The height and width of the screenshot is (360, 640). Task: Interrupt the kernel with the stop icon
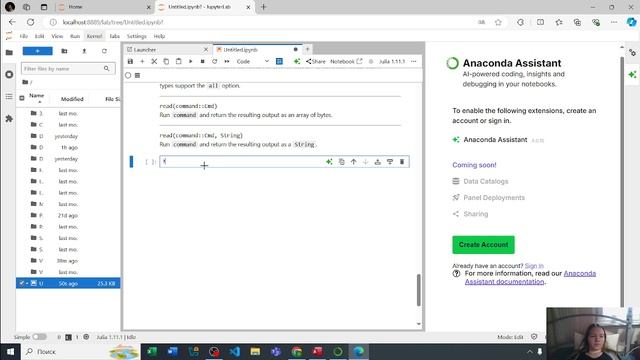202,61
